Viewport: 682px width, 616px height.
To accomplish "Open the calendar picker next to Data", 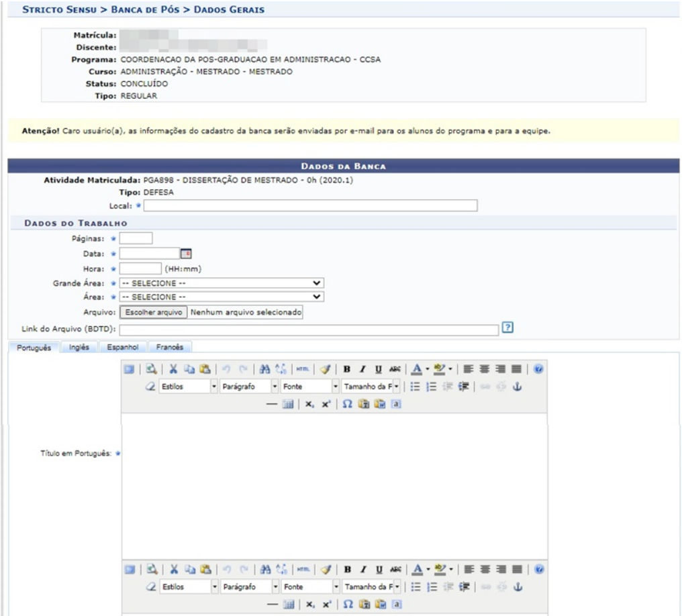I will pyautogui.click(x=186, y=254).
